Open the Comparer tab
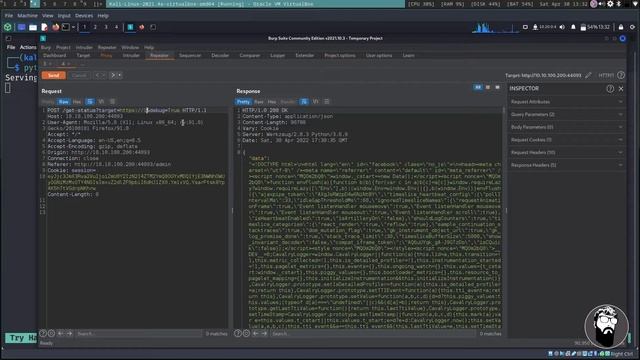 tap(249, 56)
